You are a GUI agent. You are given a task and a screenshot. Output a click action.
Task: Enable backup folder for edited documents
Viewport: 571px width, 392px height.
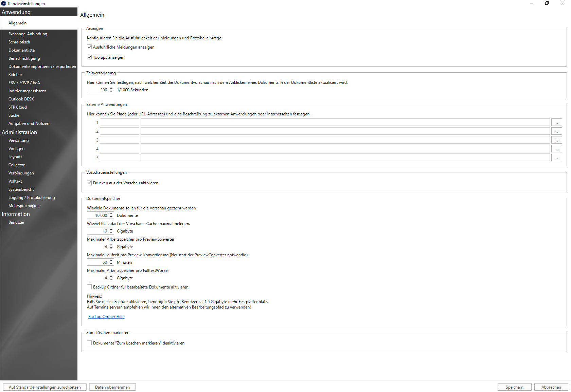89,287
